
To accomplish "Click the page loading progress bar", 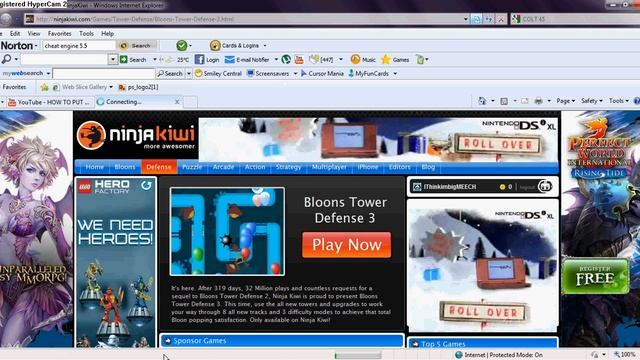I will [x=358, y=355].
